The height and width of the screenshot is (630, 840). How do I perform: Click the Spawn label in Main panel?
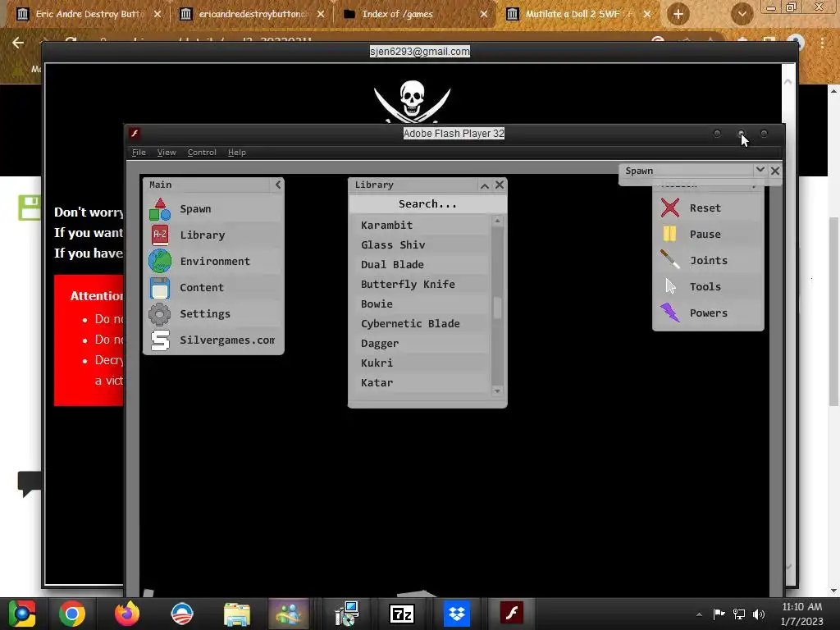pos(195,209)
